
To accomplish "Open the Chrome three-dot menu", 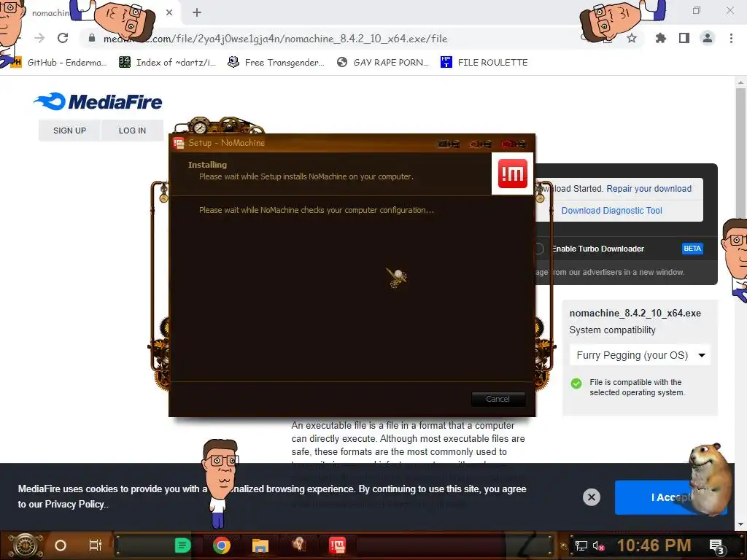I will (731, 38).
